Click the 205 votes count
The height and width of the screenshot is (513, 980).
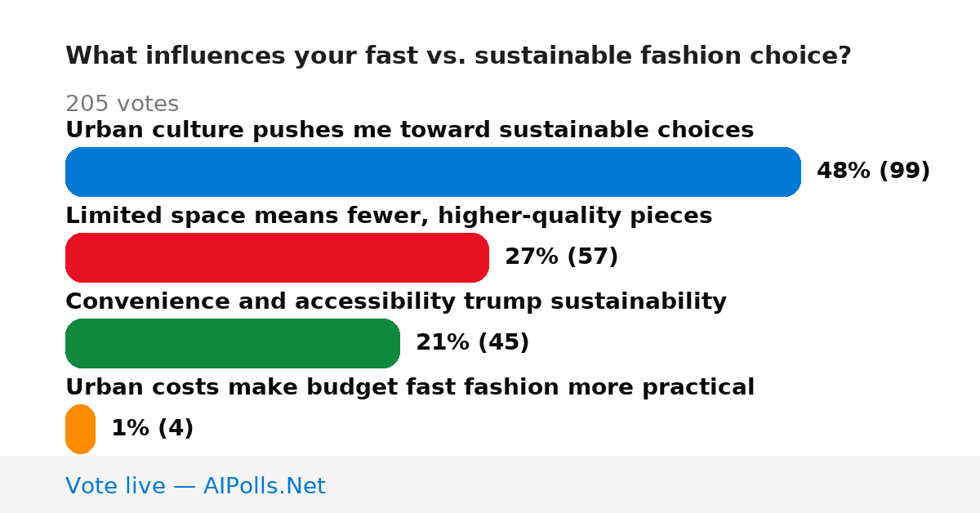(122, 104)
